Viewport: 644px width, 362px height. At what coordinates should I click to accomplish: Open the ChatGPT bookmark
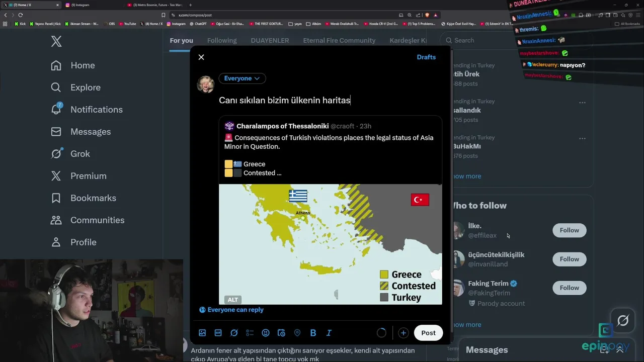pyautogui.click(x=198, y=24)
